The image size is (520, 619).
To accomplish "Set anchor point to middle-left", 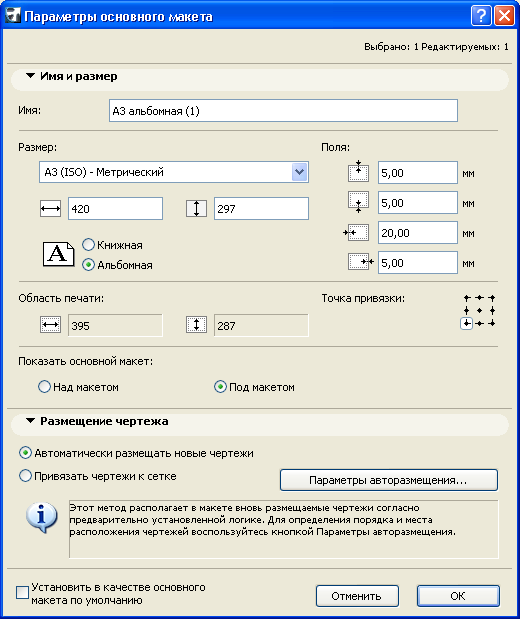I will click(x=467, y=311).
